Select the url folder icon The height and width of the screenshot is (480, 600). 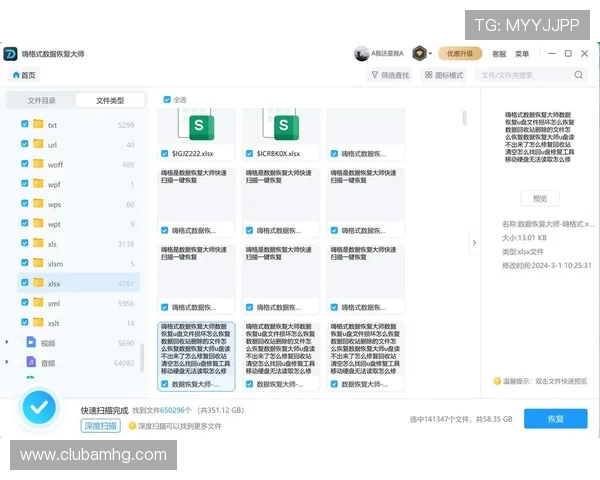pos(38,144)
